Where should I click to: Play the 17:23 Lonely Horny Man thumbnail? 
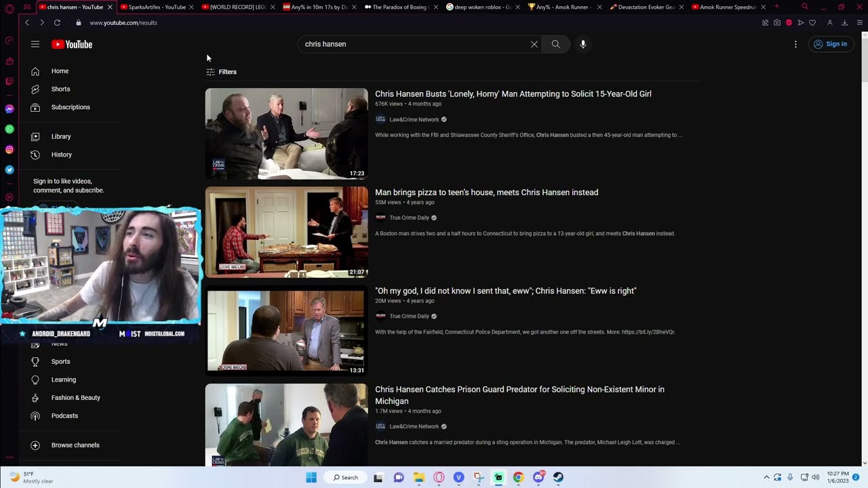[x=287, y=134]
